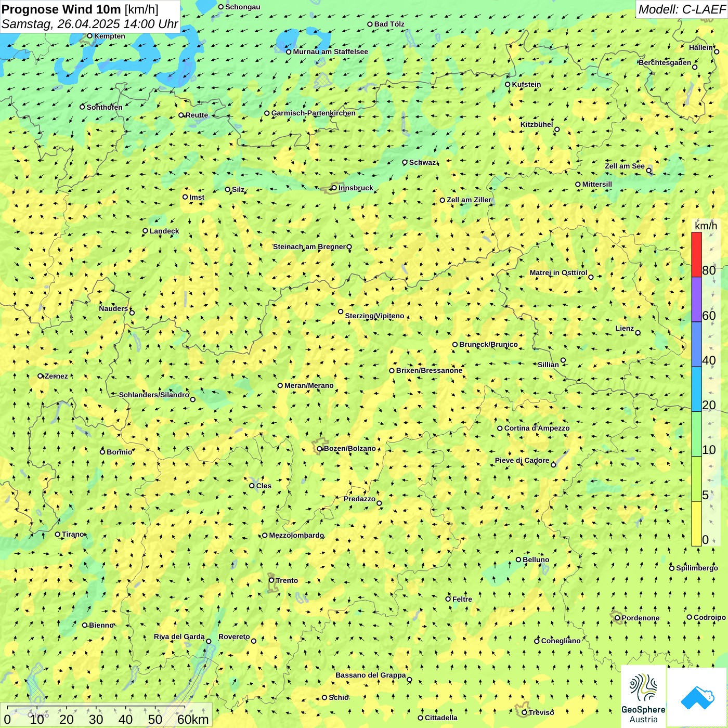This screenshot has width=728, height=728.
Task: Click the distance scale bar labelled 60km
Action: [x=107, y=716]
